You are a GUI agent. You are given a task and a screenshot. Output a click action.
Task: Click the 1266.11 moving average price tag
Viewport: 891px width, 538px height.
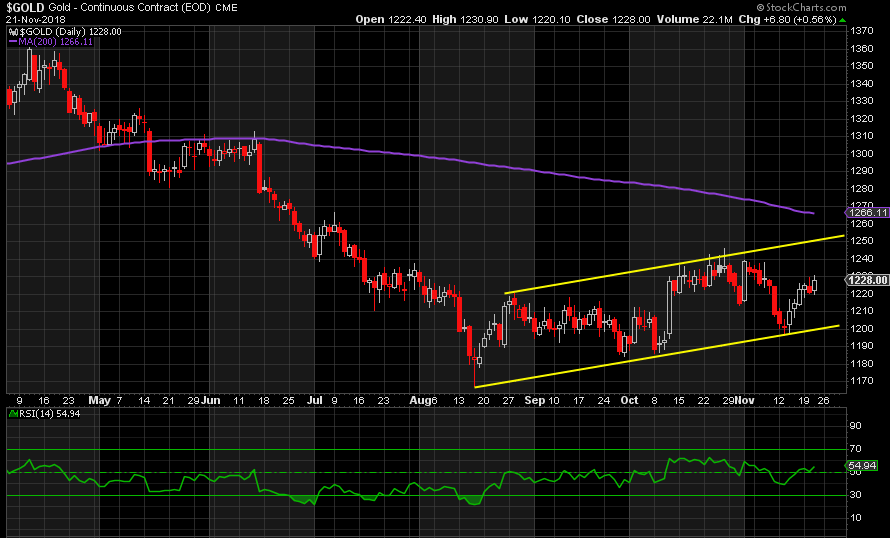tap(866, 213)
